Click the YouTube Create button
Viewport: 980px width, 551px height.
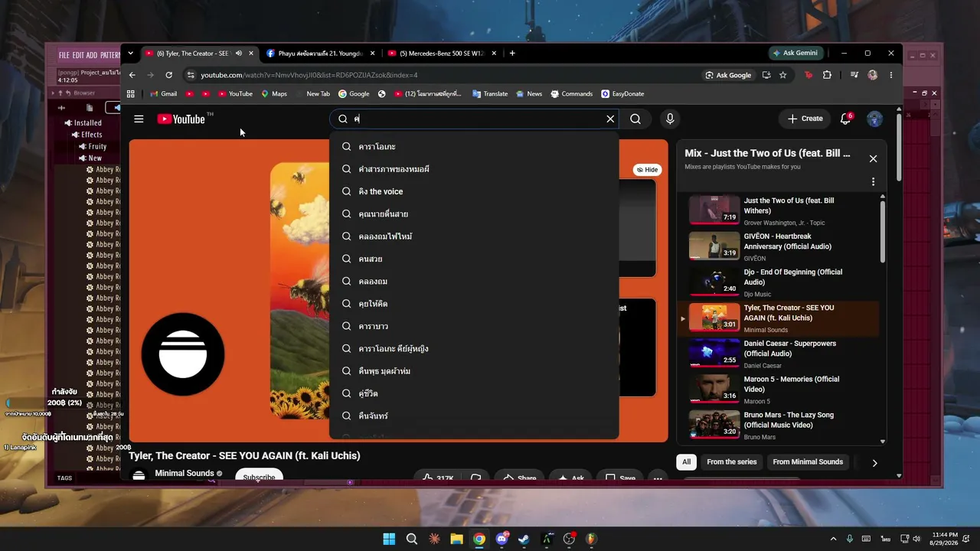coord(805,119)
